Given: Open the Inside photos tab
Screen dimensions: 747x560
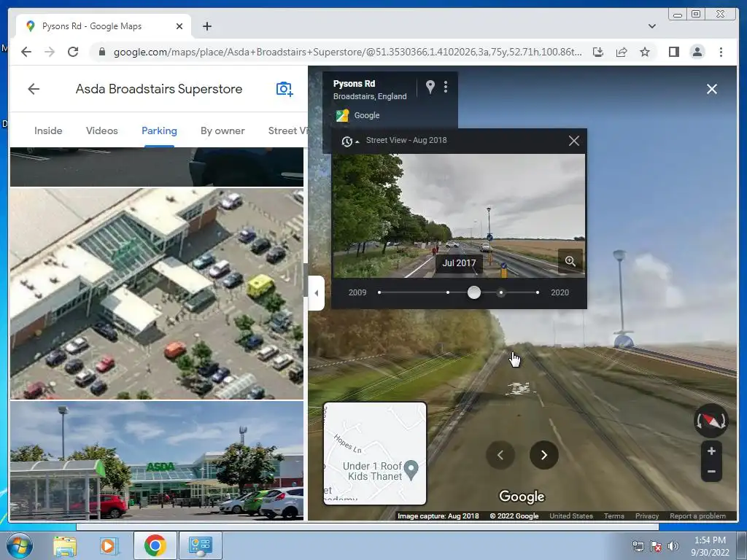Looking at the screenshot, I should pos(48,131).
